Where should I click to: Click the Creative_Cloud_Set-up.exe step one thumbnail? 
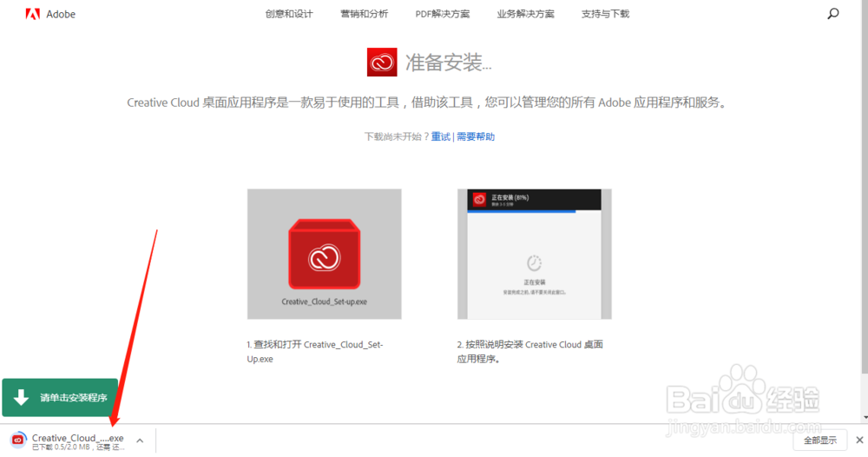click(325, 254)
